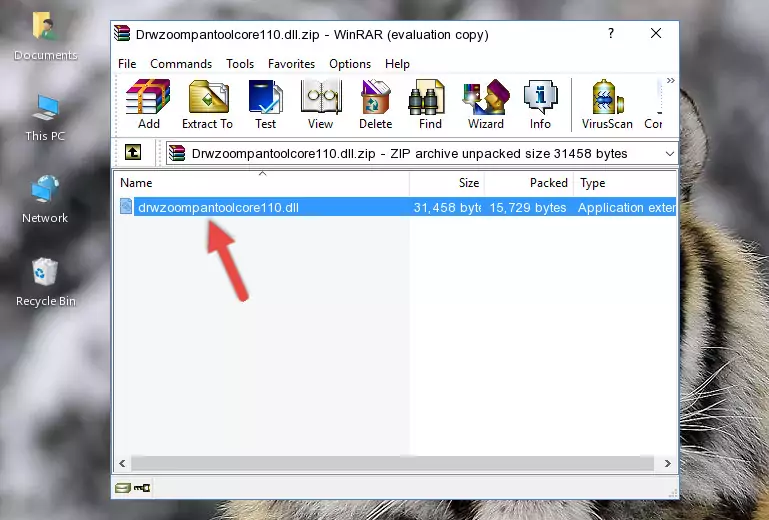The width and height of the screenshot is (769, 520).
Task: Show archive Info
Action: (x=540, y=104)
